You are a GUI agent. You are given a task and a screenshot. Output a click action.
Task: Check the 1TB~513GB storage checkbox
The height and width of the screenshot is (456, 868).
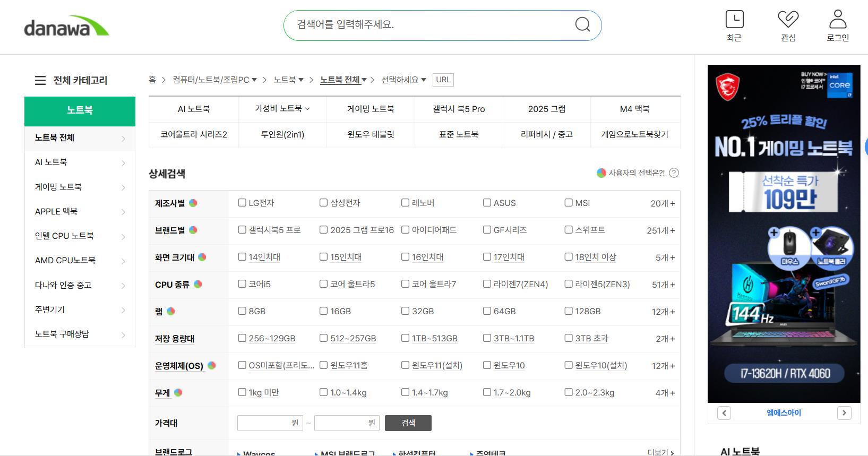click(405, 338)
